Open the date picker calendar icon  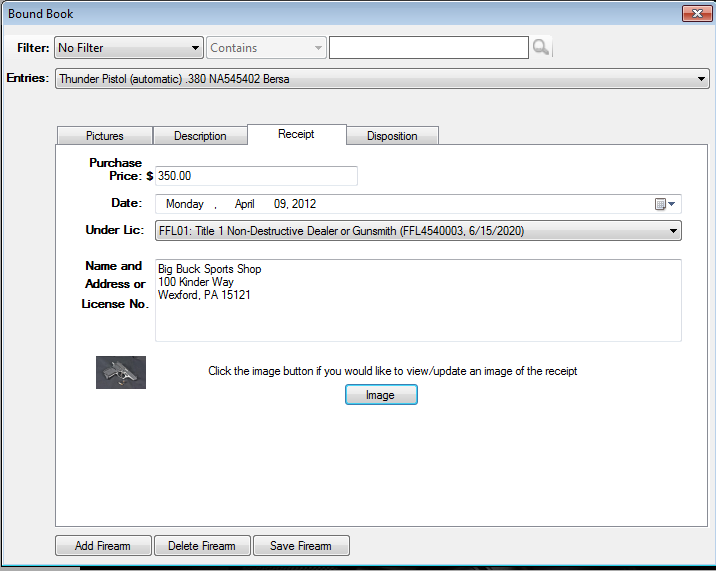[x=665, y=204]
